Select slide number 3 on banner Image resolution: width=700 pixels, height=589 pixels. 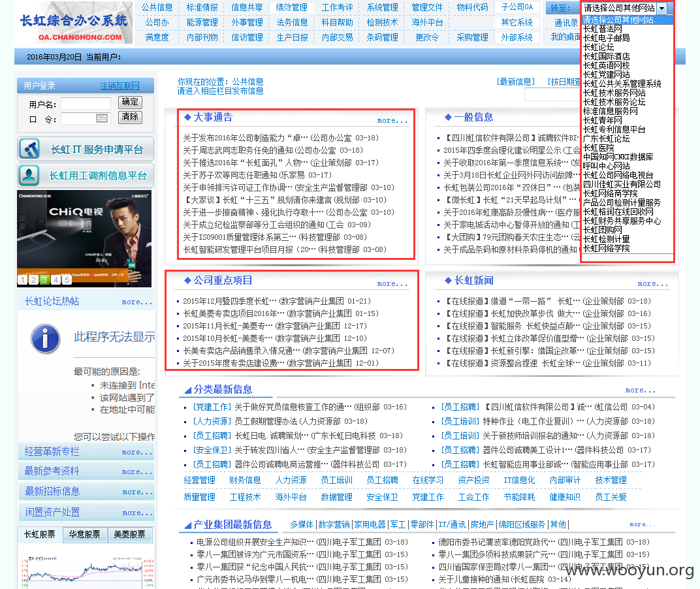44,280
